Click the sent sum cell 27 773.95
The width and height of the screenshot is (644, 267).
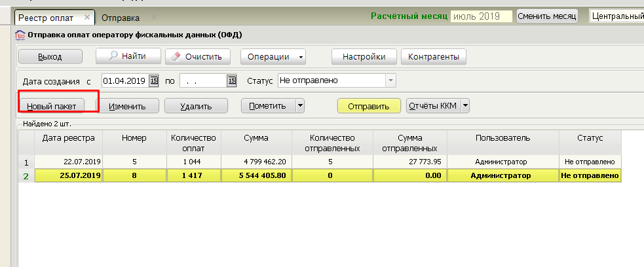(x=410, y=162)
